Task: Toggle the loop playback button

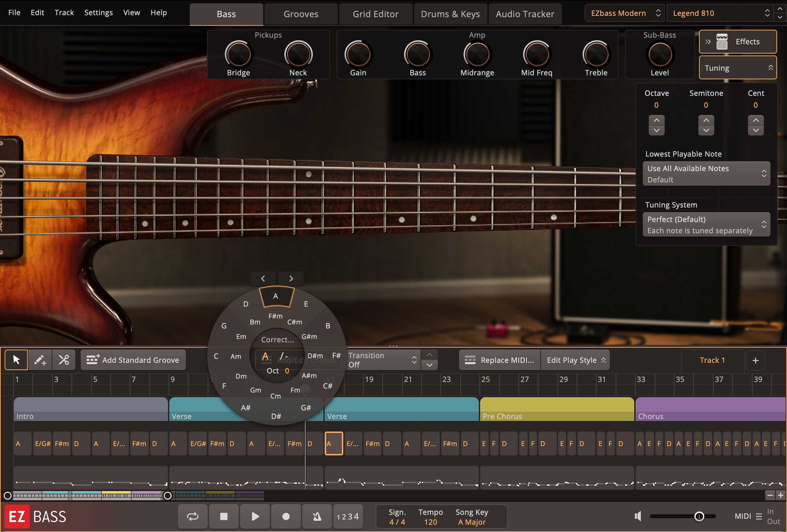Action: pyautogui.click(x=193, y=516)
